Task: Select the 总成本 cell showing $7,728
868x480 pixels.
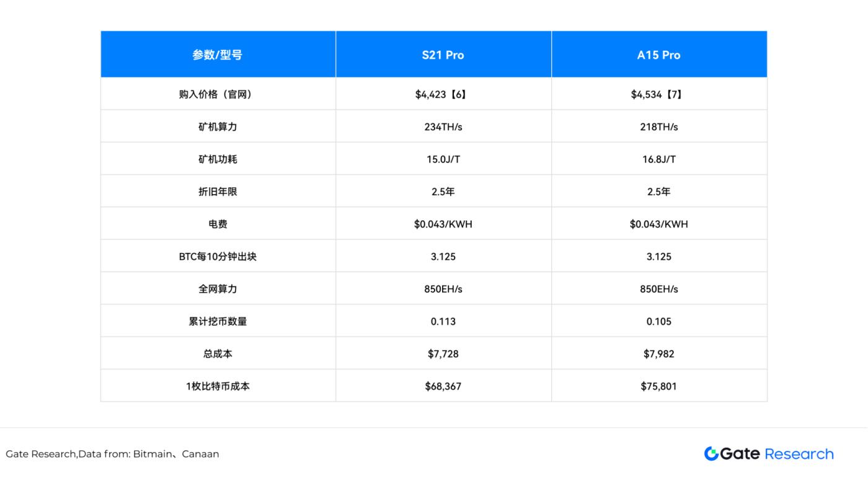Action: tap(443, 353)
